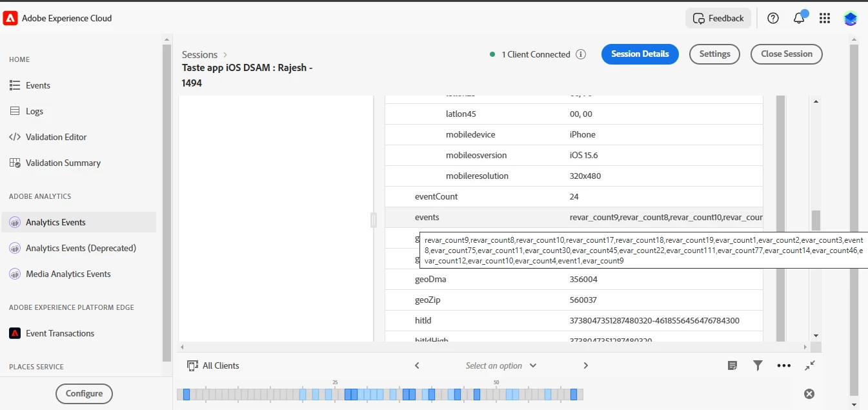Select the events row
Image resolution: width=868 pixels, height=410 pixels.
[574, 217]
